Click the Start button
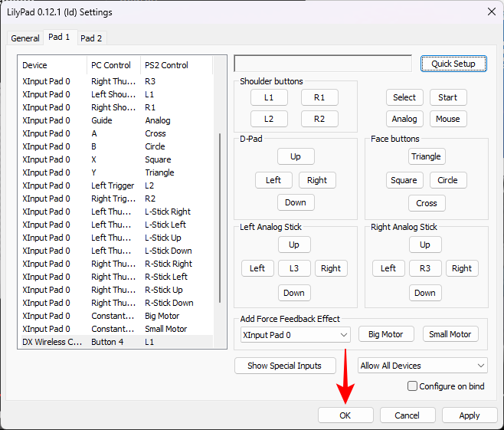The image size is (504, 430). coord(448,97)
